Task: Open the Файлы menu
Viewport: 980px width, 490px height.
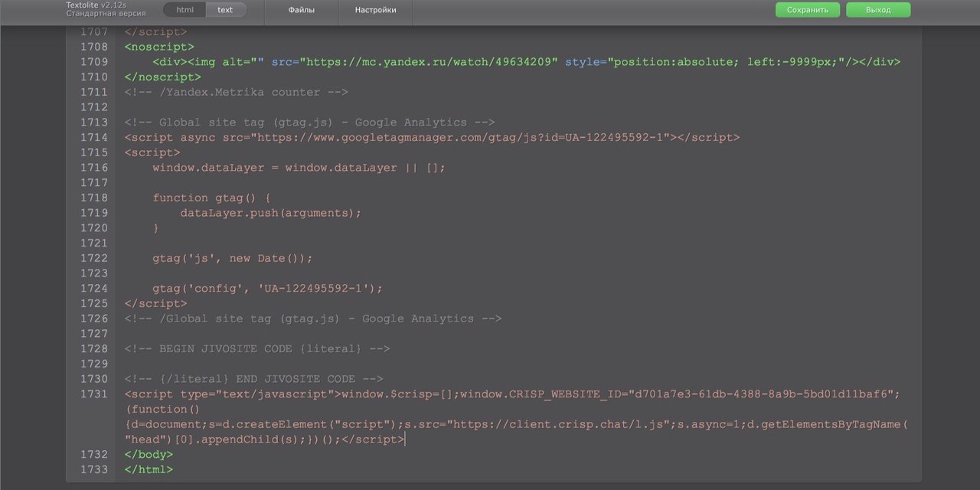Action: point(302,10)
